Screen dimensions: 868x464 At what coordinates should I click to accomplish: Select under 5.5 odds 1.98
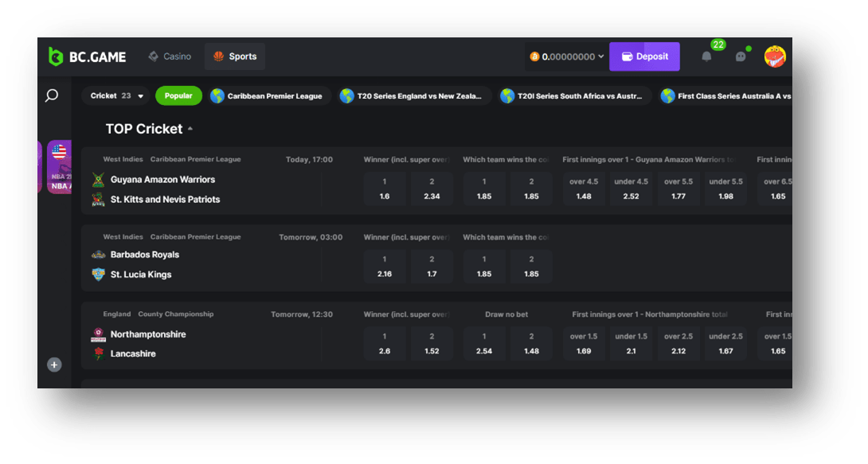(x=725, y=189)
